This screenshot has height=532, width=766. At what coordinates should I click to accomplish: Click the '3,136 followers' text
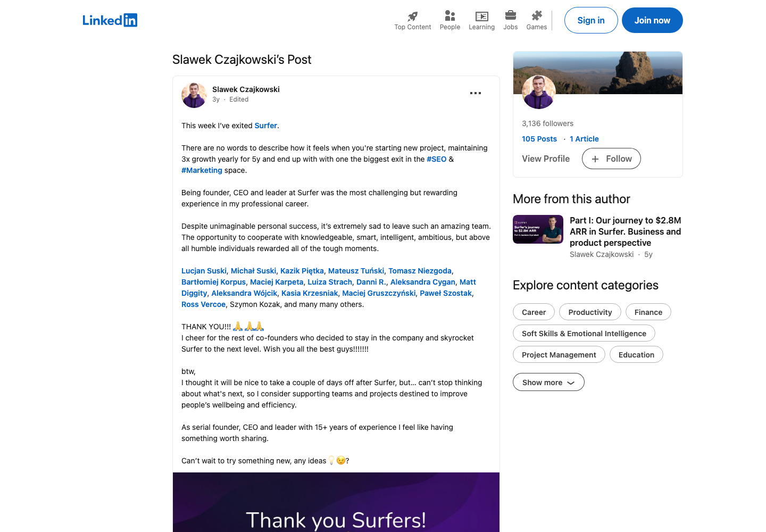click(547, 123)
